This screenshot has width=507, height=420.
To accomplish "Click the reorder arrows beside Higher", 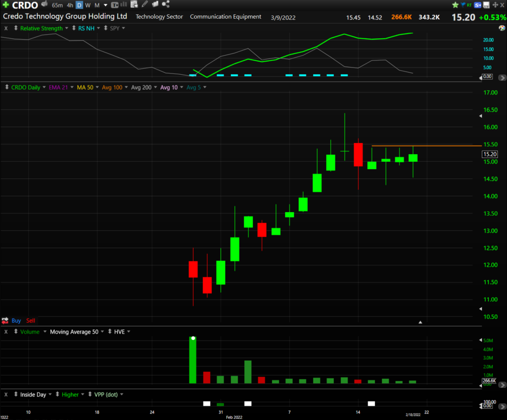I will click(57, 394).
